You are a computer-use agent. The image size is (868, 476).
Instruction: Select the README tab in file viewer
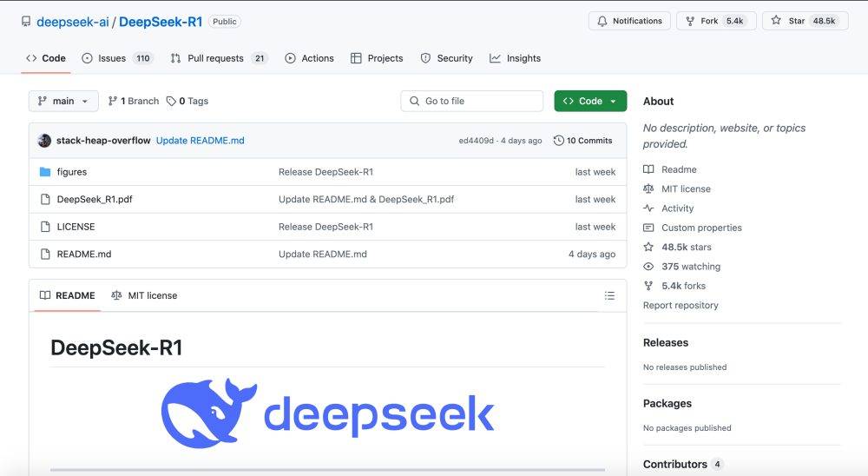click(68, 295)
